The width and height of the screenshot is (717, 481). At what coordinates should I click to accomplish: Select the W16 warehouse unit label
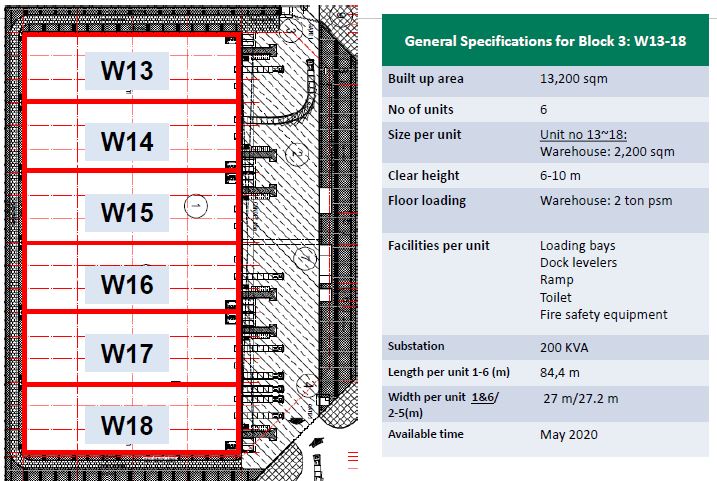point(128,285)
